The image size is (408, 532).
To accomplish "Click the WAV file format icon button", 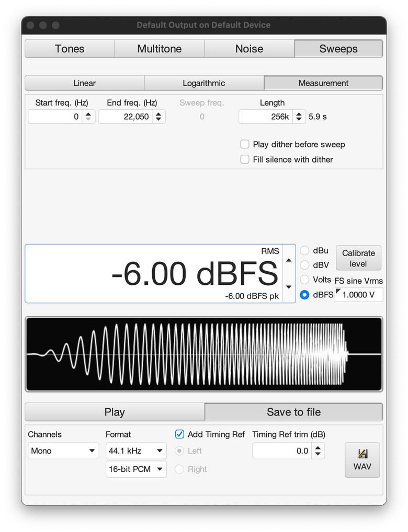I will click(x=362, y=460).
